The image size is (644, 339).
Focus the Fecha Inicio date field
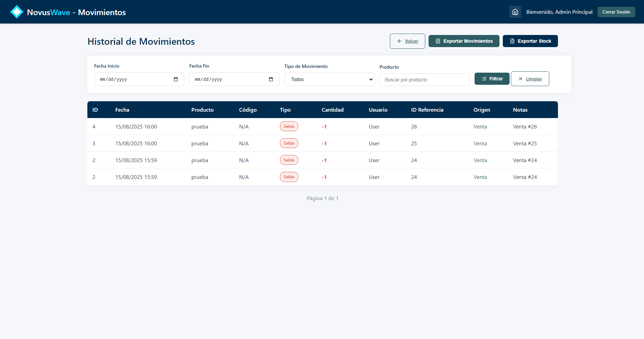pos(134,79)
